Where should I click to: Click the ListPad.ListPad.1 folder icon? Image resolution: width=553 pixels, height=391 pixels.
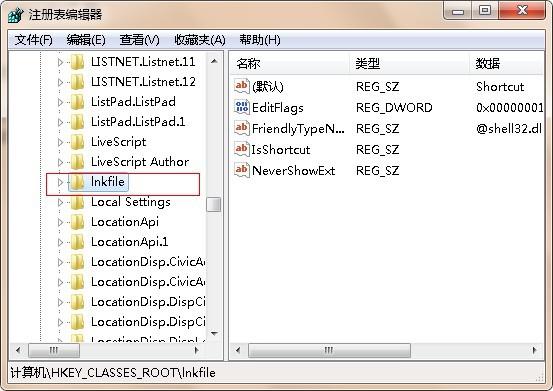[x=77, y=122]
